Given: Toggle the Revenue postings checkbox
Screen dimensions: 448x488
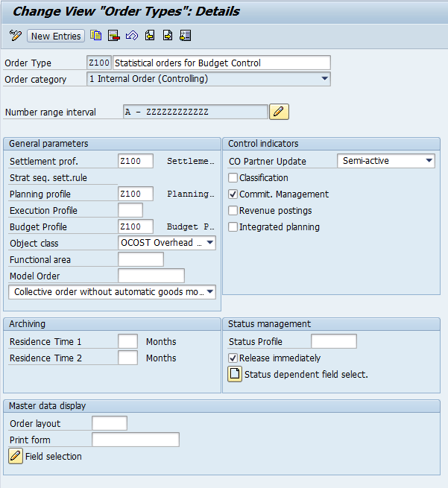Looking at the screenshot, I should 233,211.
